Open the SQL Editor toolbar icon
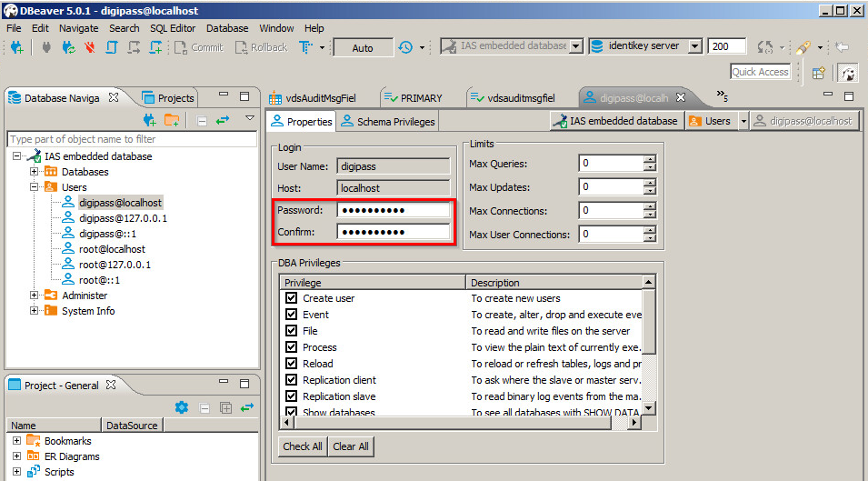 click(111, 47)
